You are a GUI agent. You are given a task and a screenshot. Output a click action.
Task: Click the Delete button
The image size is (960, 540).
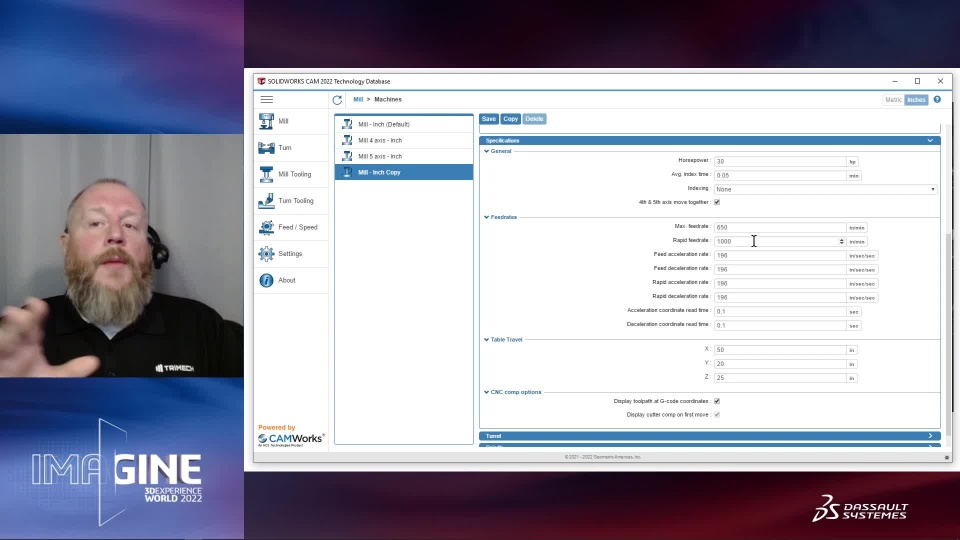point(534,119)
